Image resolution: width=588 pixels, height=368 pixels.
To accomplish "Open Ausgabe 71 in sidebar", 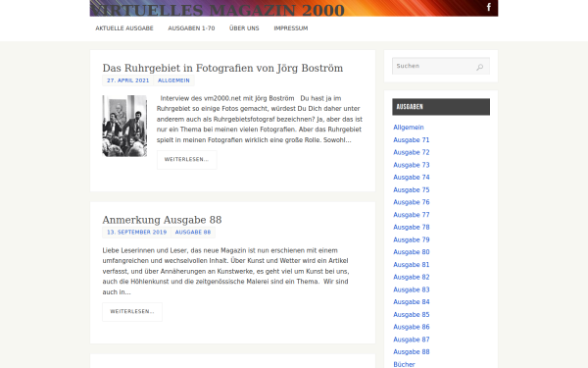I will (411, 140).
